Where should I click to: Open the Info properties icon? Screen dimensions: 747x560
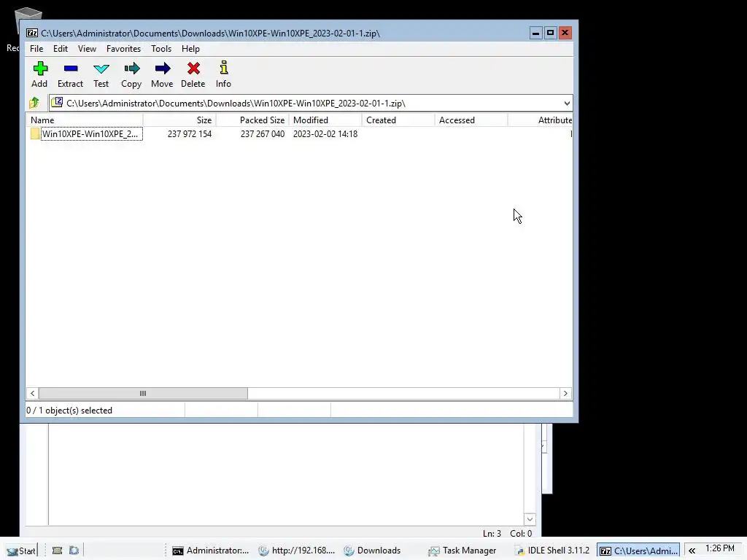pos(224,68)
